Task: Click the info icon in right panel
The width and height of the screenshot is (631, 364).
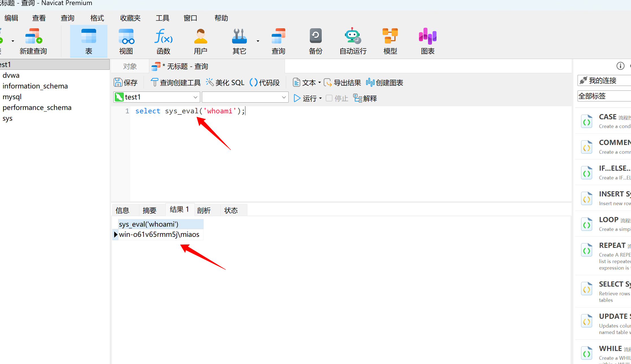Action: click(620, 66)
